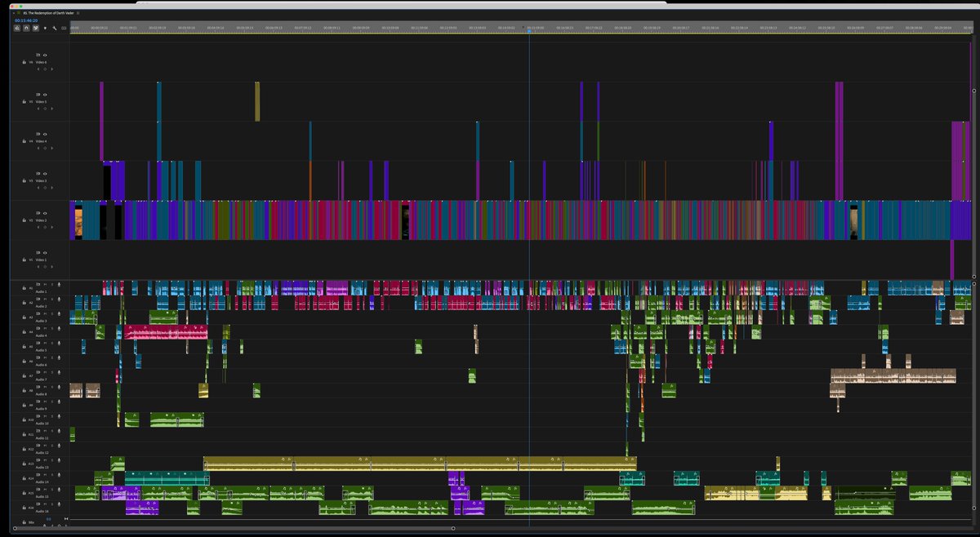Image resolution: width=980 pixels, height=537 pixels.
Task: Toggle Video 6 track output eye
Action: pos(45,55)
